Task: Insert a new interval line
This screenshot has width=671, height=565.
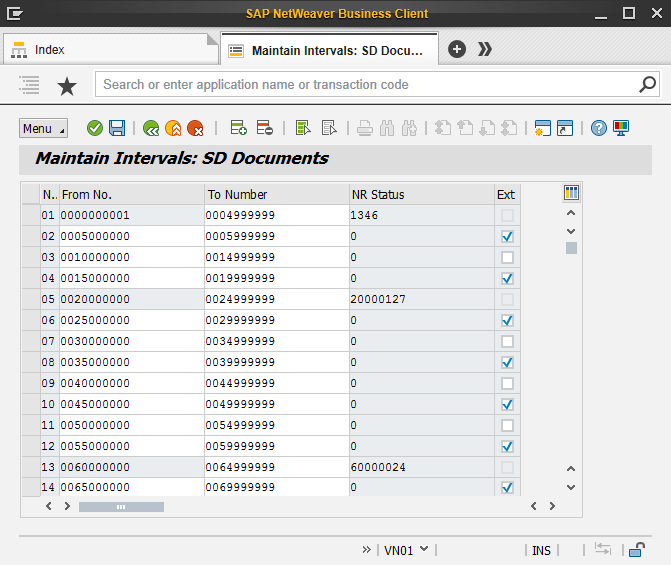Action: [238, 128]
